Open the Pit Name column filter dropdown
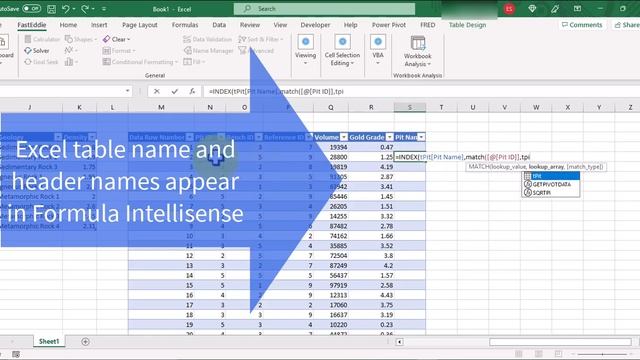Image resolution: width=640 pixels, height=360 pixels. [421, 137]
